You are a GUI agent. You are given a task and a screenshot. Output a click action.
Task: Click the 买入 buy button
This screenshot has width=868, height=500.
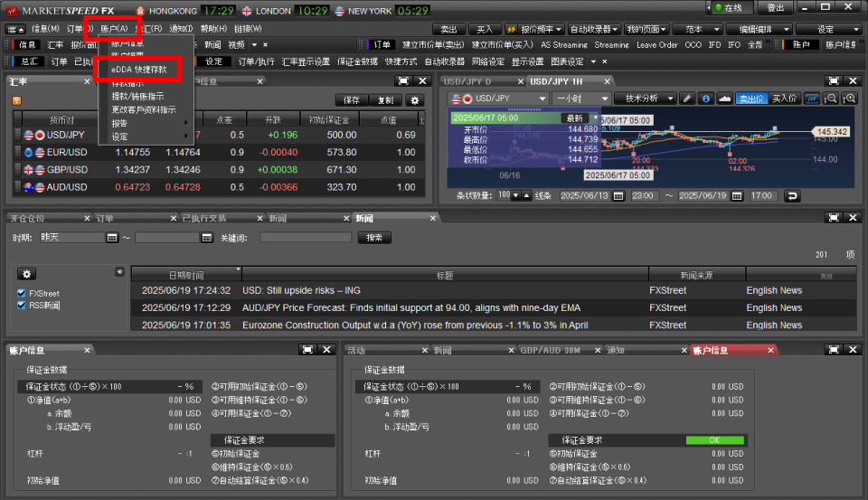tap(485, 29)
